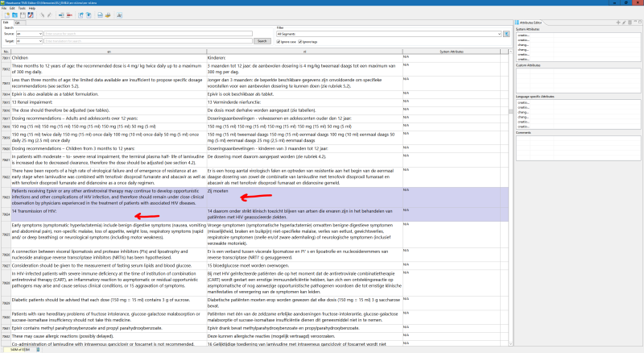Image resolution: width=644 pixels, height=353 pixels.
Task: Toggle the Ignore tags checkbox
Action: pyautogui.click(x=299, y=42)
